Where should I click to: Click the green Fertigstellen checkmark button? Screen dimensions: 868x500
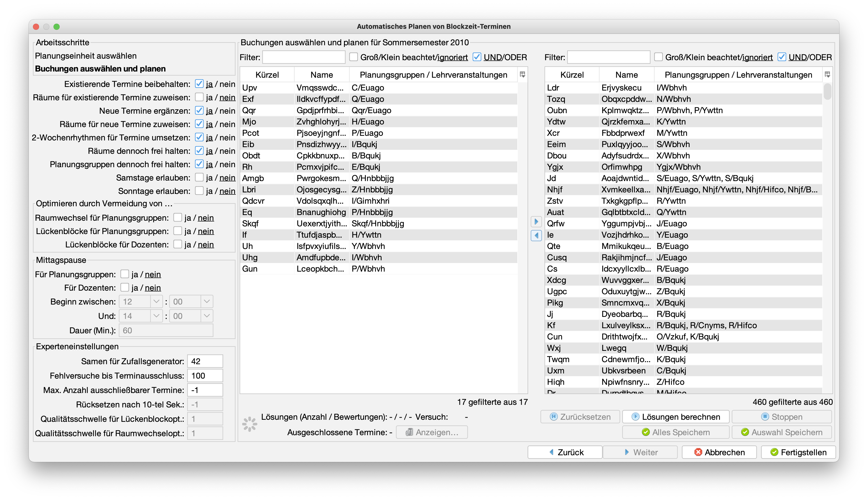(x=798, y=452)
